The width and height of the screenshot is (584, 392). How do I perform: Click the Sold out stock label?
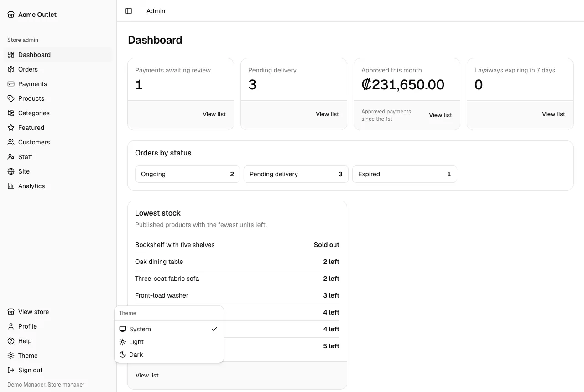pyautogui.click(x=327, y=245)
